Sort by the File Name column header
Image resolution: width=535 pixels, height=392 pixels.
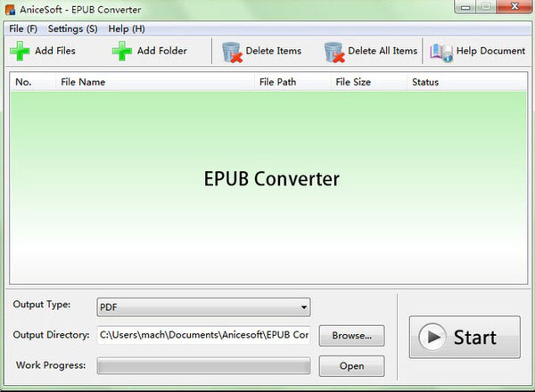tap(155, 82)
